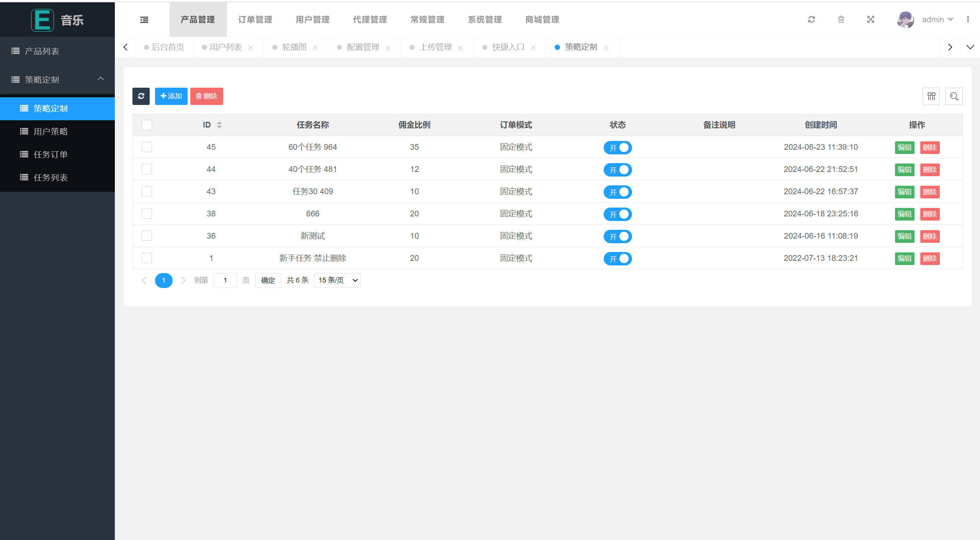Screen dimensions: 980x540
Task: Tick the select-all checkbox in the header
Action: (x=147, y=125)
